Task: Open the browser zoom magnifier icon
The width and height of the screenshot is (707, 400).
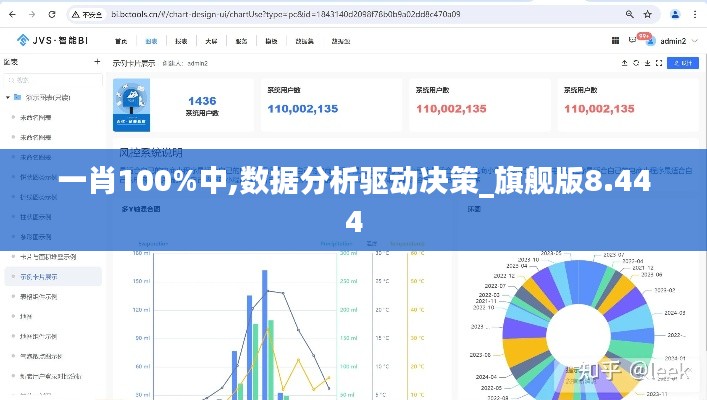Action: click(629, 14)
